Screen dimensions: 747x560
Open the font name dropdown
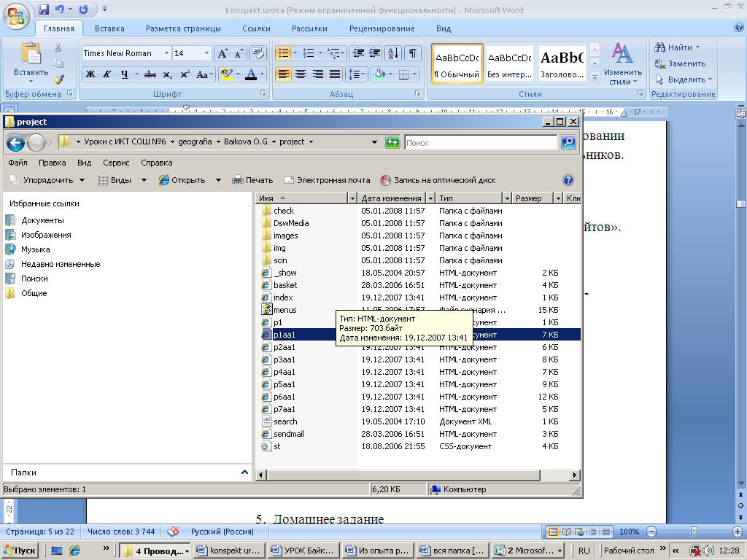tap(166, 53)
